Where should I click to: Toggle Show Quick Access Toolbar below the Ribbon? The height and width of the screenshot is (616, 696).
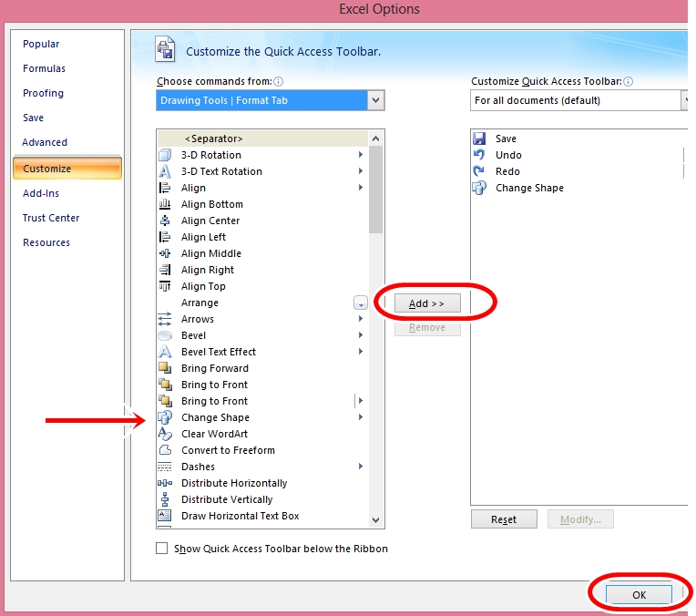(161, 549)
